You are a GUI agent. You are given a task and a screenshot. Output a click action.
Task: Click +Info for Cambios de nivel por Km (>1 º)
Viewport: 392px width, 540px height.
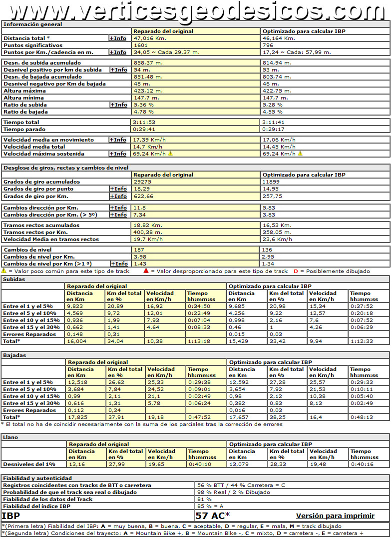pos(120,263)
